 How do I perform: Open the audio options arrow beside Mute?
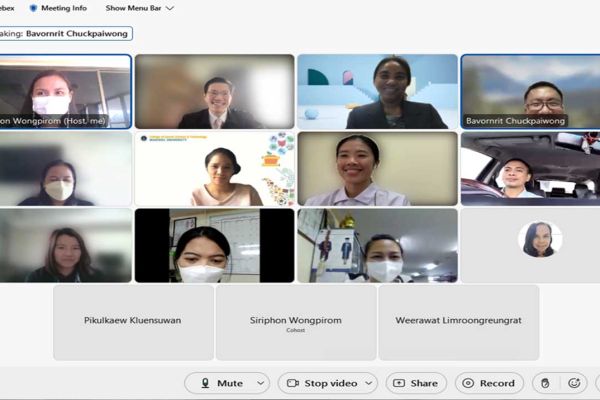pyautogui.click(x=261, y=383)
